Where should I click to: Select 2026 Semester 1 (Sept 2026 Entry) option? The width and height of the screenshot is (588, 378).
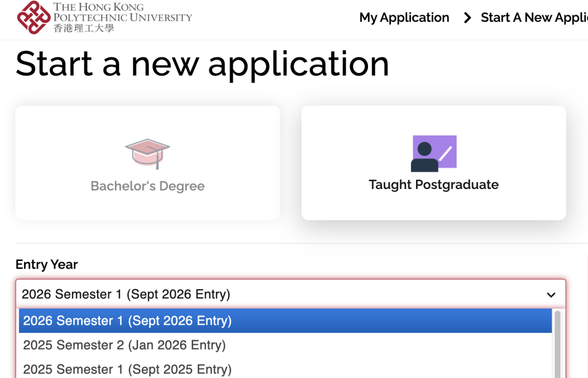pos(285,321)
